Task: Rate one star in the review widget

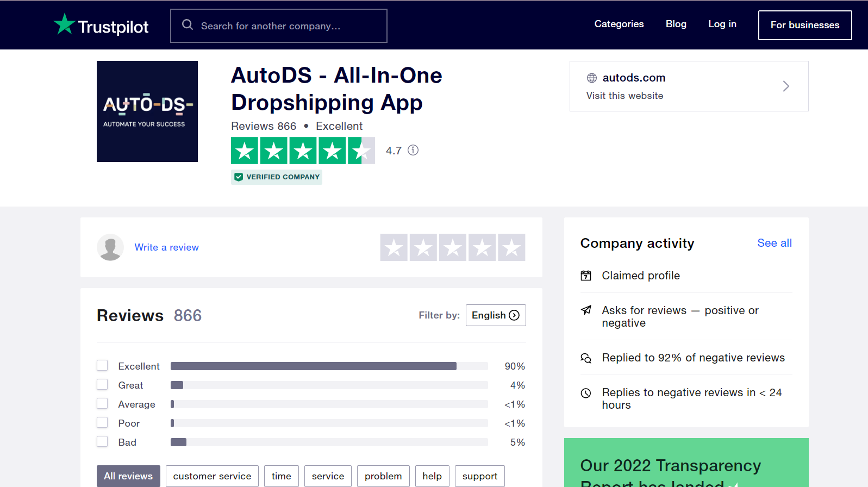Action: [394, 247]
